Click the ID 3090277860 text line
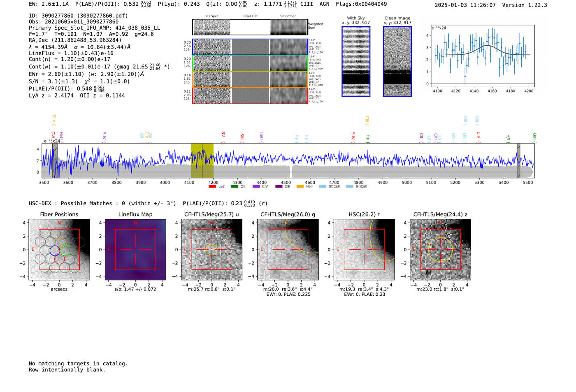This screenshot has width=576, height=392. click(x=78, y=16)
